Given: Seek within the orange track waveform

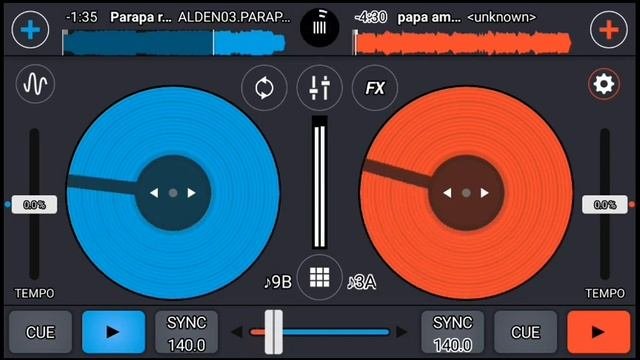Looking at the screenshot, I should (462, 42).
